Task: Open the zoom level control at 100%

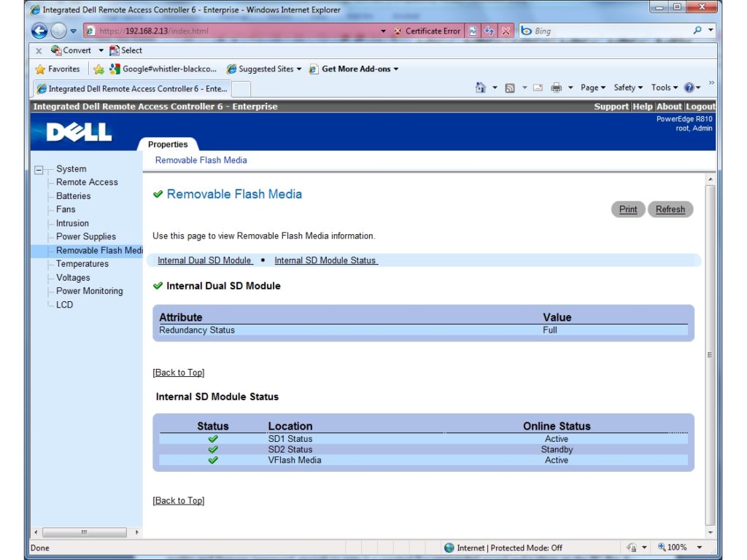Action: click(x=678, y=548)
